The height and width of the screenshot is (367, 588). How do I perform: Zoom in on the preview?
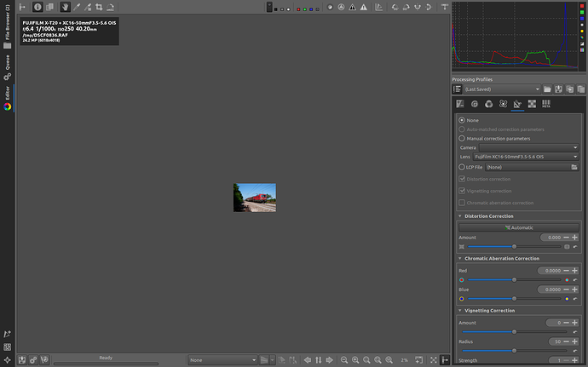click(x=355, y=360)
